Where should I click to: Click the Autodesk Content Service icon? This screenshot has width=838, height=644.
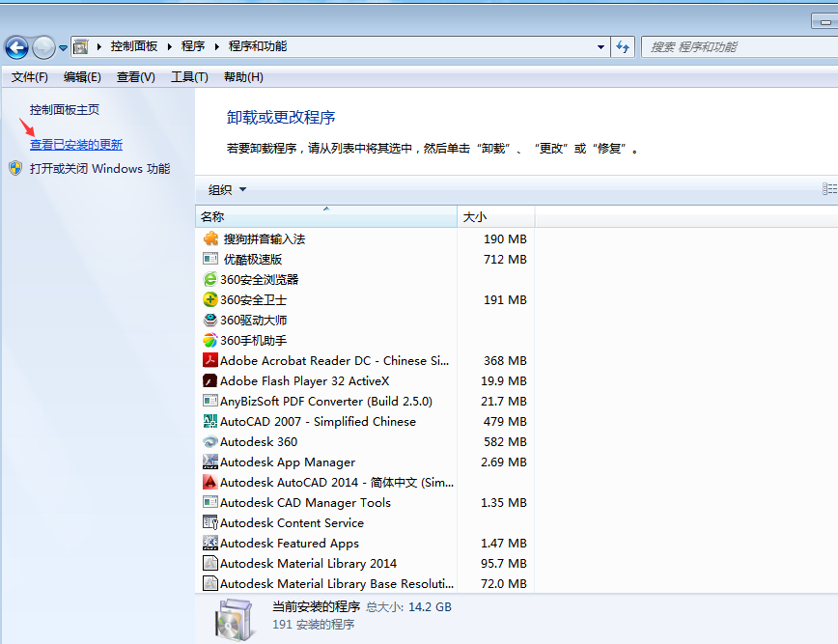pyautogui.click(x=210, y=522)
